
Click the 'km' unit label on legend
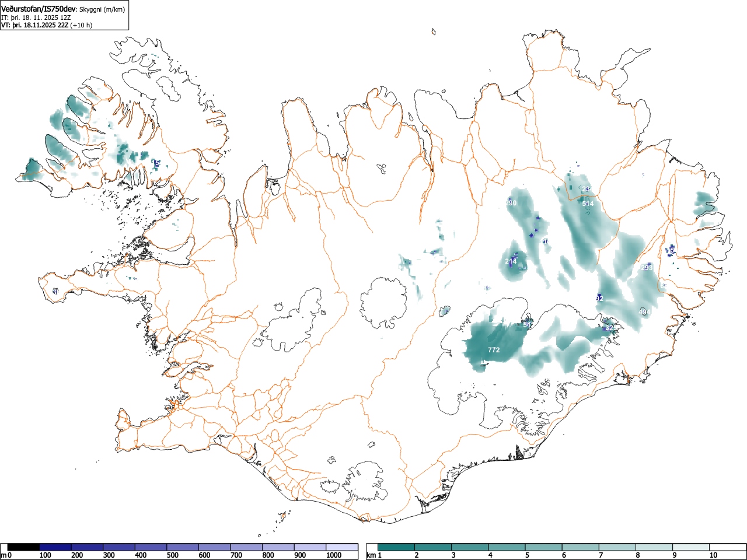coord(372,555)
